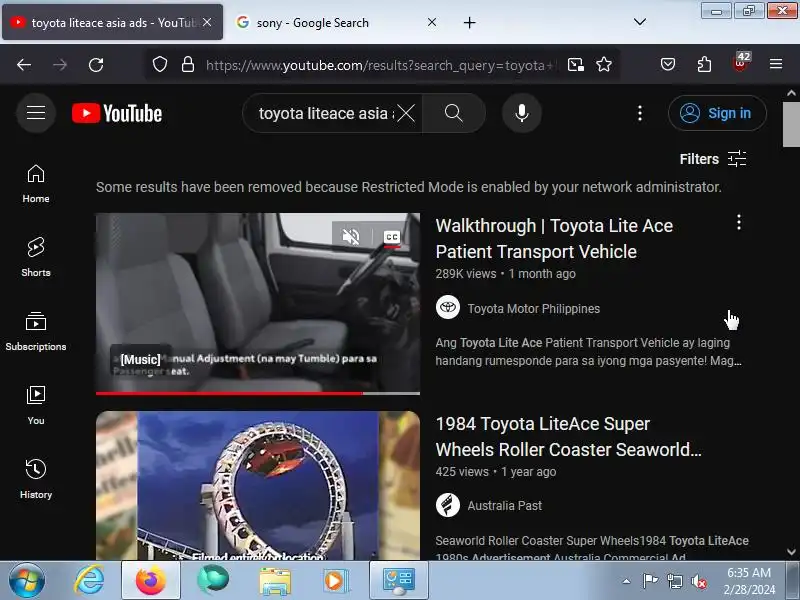Open the File Explorer taskbar folder
Image resolution: width=800 pixels, height=600 pixels.
pos(274,581)
